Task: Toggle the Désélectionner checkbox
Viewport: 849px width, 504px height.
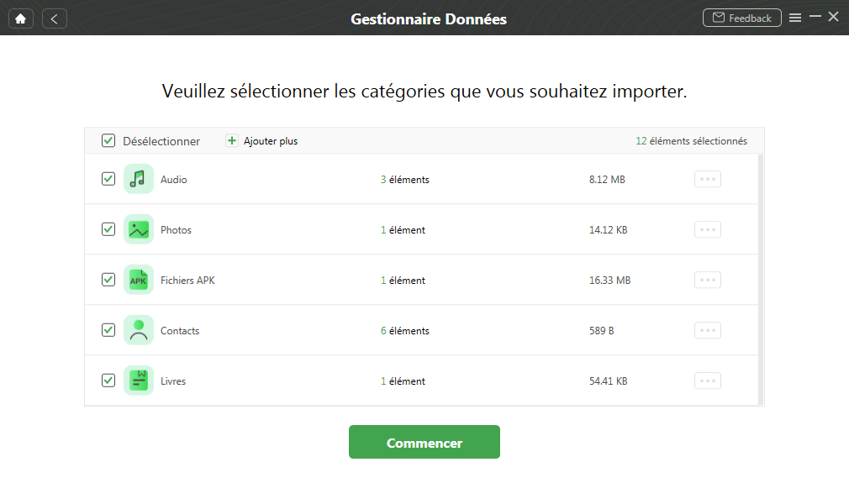Action: point(108,141)
